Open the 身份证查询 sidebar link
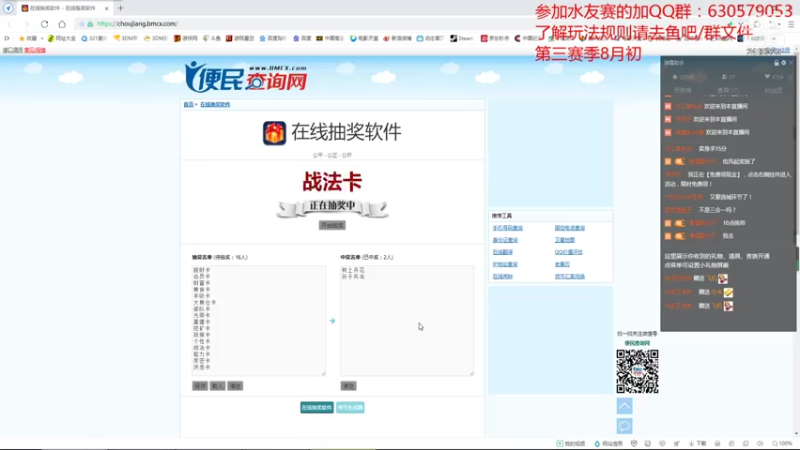The height and width of the screenshot is (450, 800). [x=505, y=240]
